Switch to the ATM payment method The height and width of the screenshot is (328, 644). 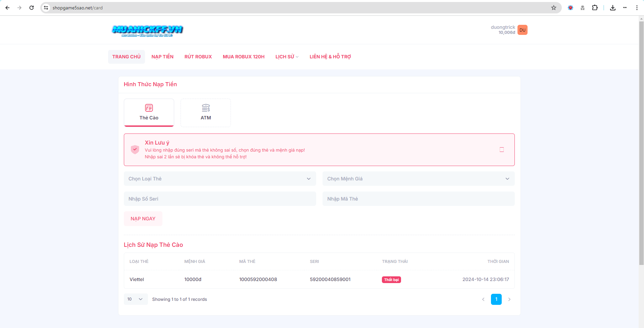point(206,112)
